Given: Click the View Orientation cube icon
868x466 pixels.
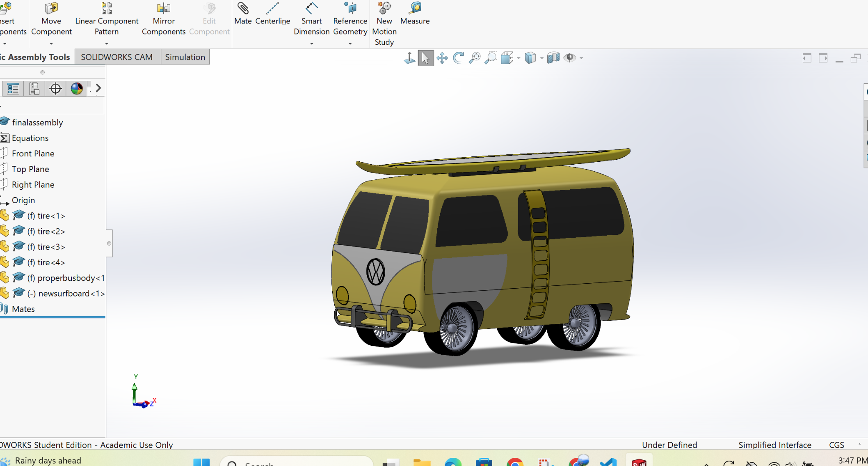Looking at the screenshot, I should (x=507, y=58).
